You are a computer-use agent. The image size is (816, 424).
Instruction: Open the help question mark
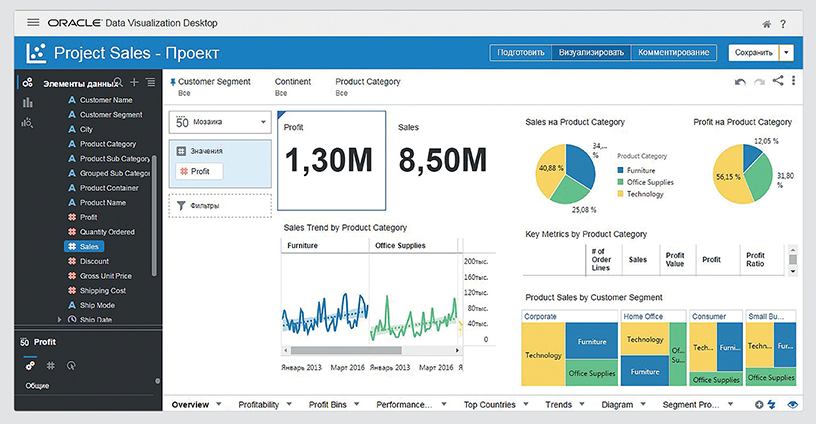coord(783,24)
